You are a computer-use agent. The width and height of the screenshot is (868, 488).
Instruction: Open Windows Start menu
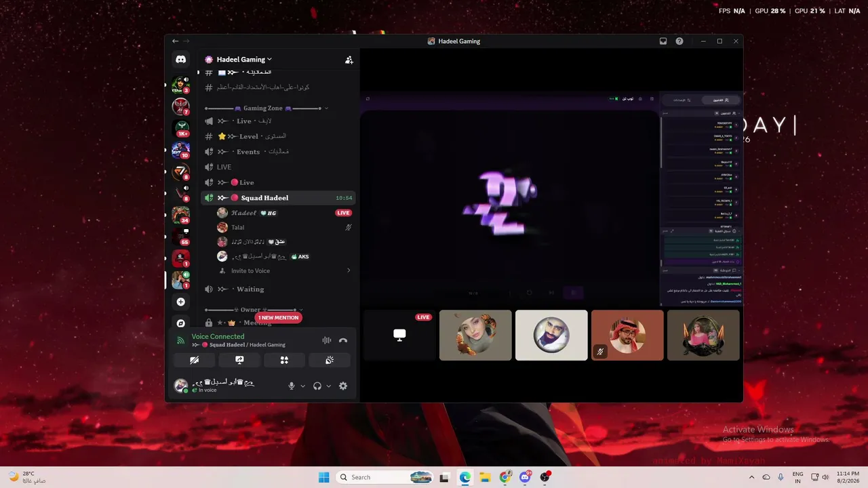coord(324,477)
